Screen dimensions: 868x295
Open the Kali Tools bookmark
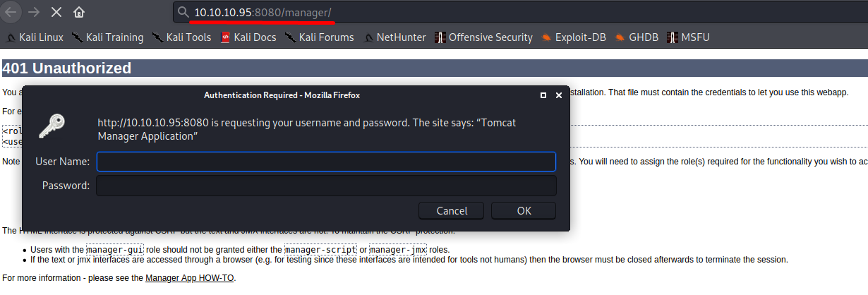click(x=181, y=37)
